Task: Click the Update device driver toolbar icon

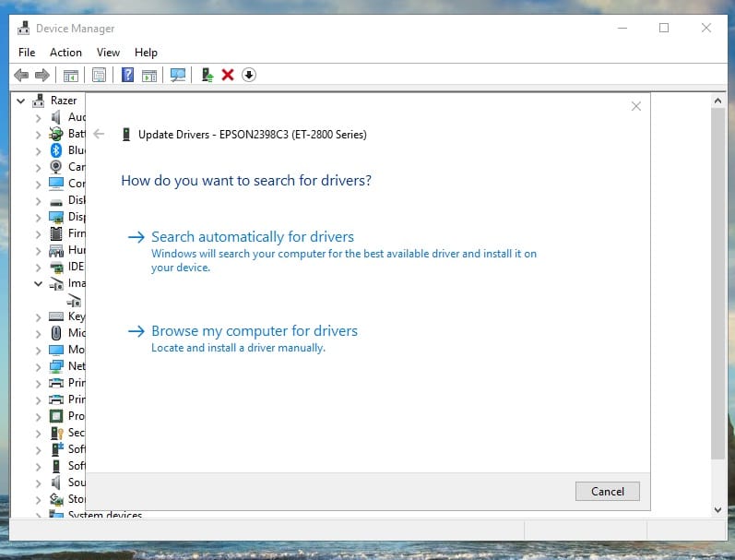Action: [207, 75]
